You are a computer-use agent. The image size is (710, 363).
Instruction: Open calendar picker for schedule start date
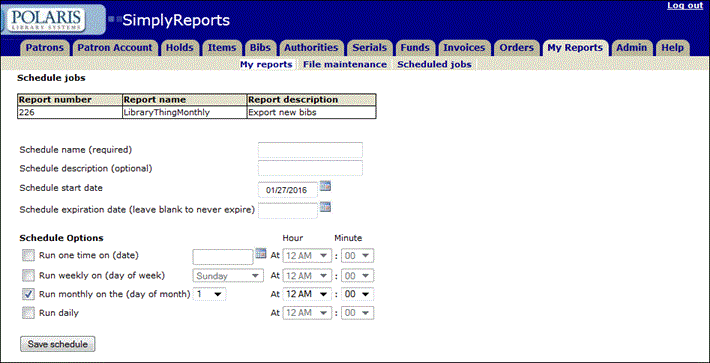point(325,186)
